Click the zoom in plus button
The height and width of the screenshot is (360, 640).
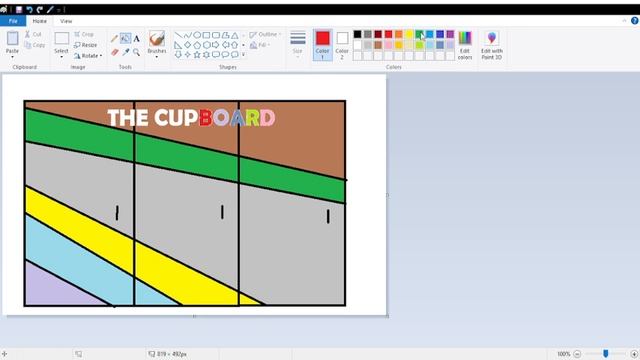(x=634, y=354)
